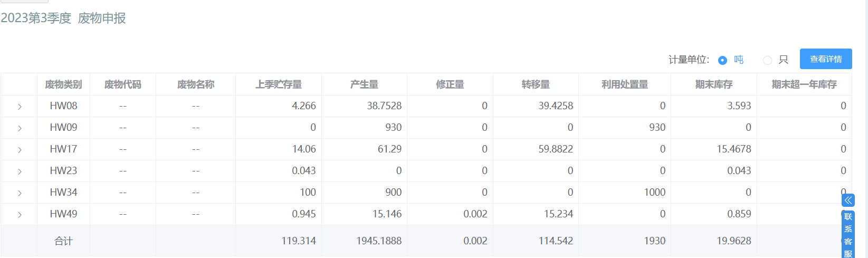Select the HW23 category cell
The width and height of the screenshot is (868, 258).
coord(63,171)
